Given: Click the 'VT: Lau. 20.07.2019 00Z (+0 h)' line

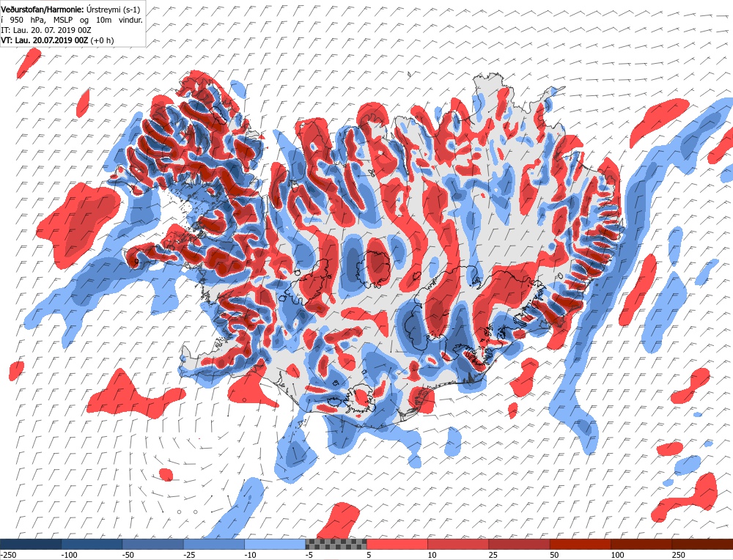Looking at the screenshot, I should click(57, 40).
